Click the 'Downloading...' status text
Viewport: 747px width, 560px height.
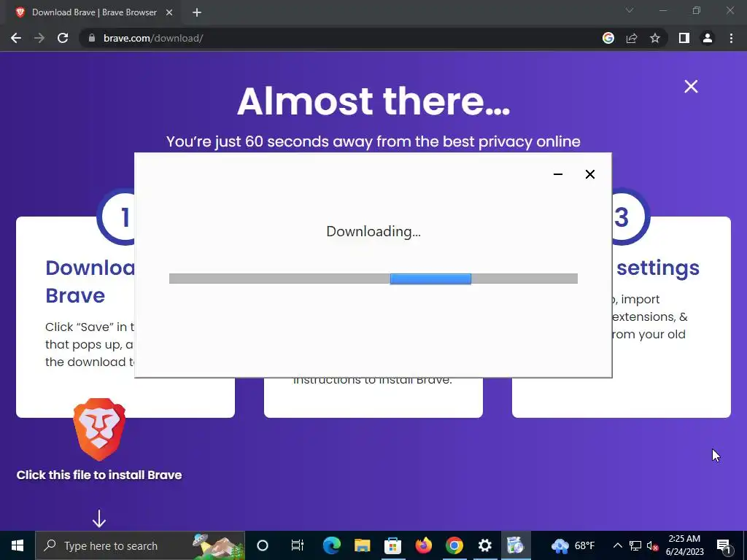[373, 231]
